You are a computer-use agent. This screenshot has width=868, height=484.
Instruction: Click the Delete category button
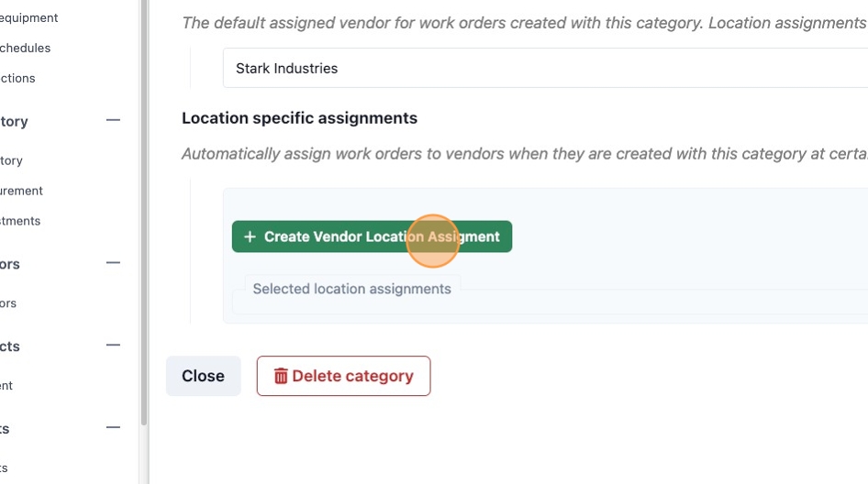[x=343, y=376]
